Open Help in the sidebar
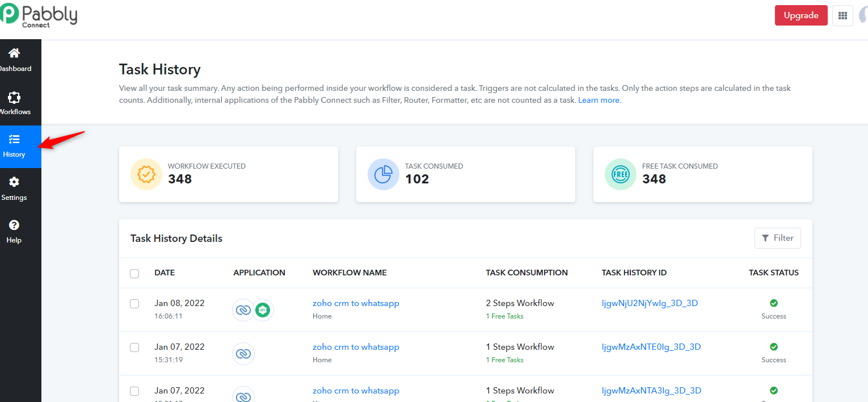This screenshot has width=868, height=402. (x=14, y=232)
